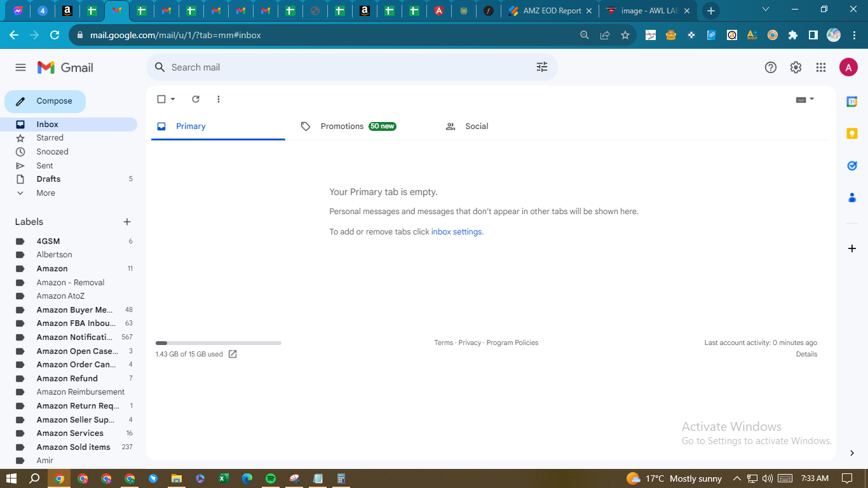This screenshot has width=868, height=488.
Task: Bookmark this page star icon
Action: [x=625, y=35]
